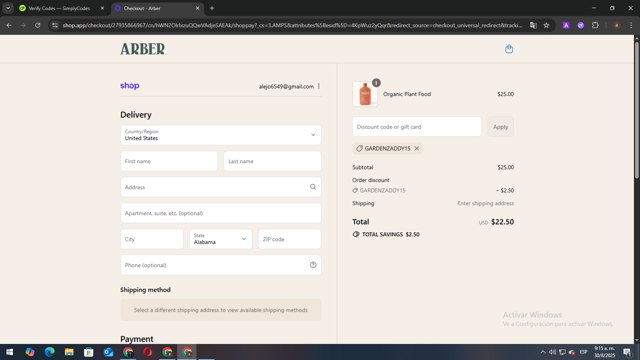
Task: Open a new browser tab
Action: click(x=212, y=8)
